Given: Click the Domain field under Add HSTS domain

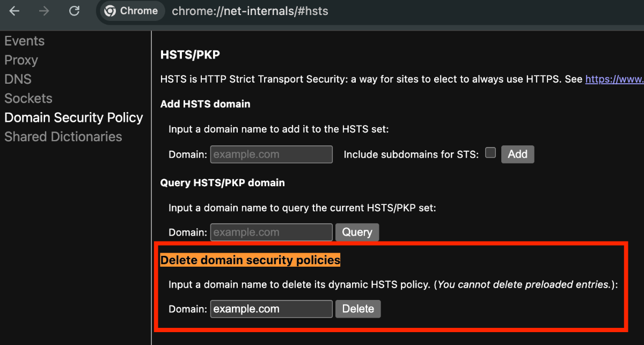Looking at the screenshot, I should point(271,154).
